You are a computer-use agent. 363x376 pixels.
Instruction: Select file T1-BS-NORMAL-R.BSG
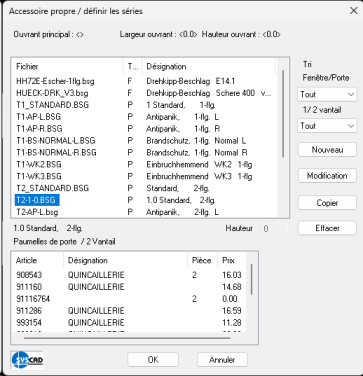click(56, 153)
